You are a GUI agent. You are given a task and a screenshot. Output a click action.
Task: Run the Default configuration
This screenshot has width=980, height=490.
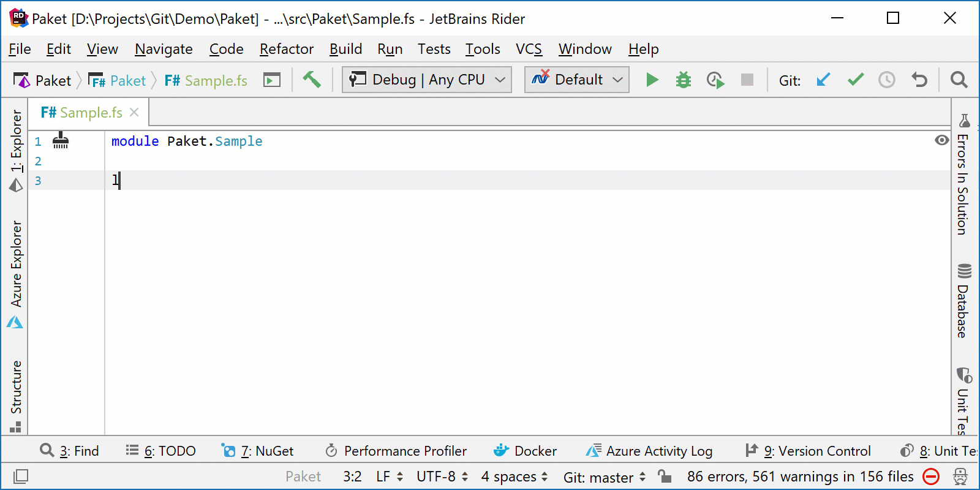tap(652, 80)
